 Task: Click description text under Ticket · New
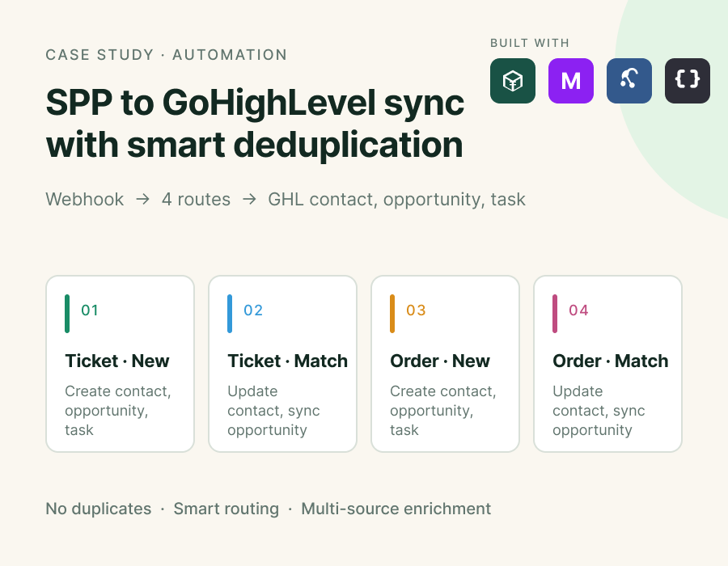point(118,411)
